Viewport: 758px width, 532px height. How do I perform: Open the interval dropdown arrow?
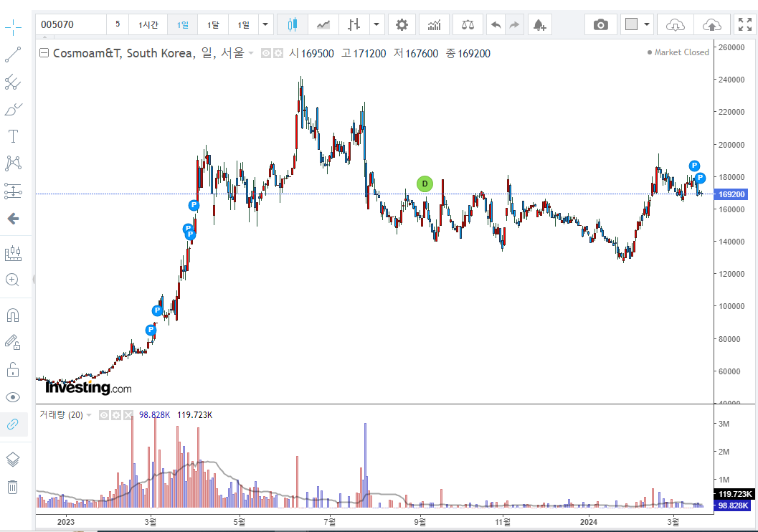coord(265,24)
